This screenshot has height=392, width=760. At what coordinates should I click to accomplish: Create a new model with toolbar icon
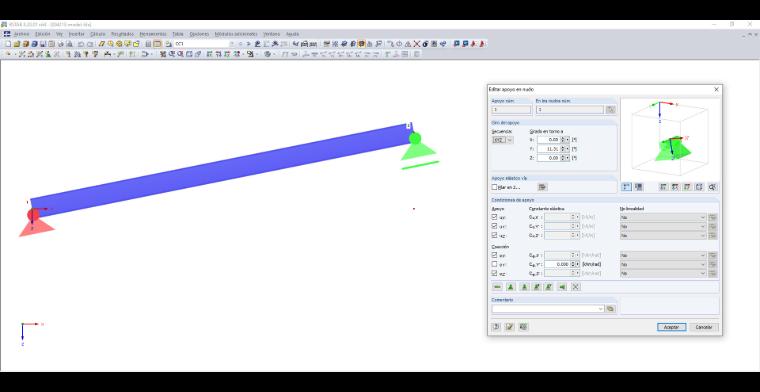(x=8, y=44)
